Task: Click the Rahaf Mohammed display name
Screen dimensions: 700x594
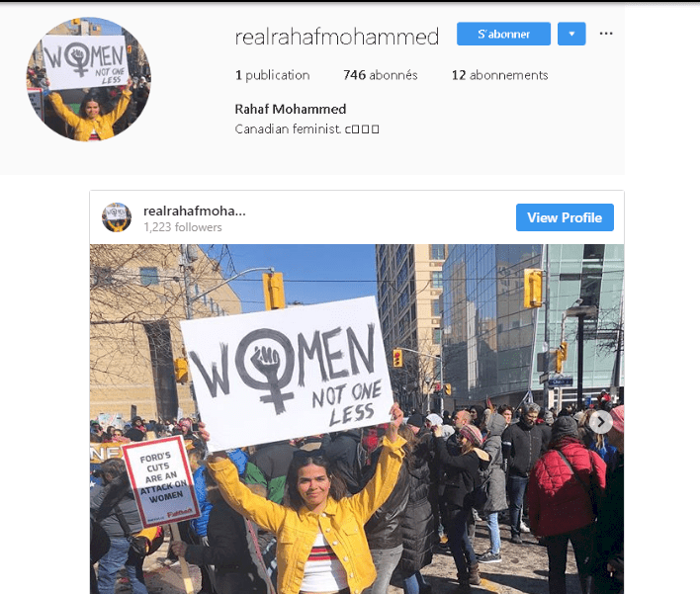Action: [291, 109]
